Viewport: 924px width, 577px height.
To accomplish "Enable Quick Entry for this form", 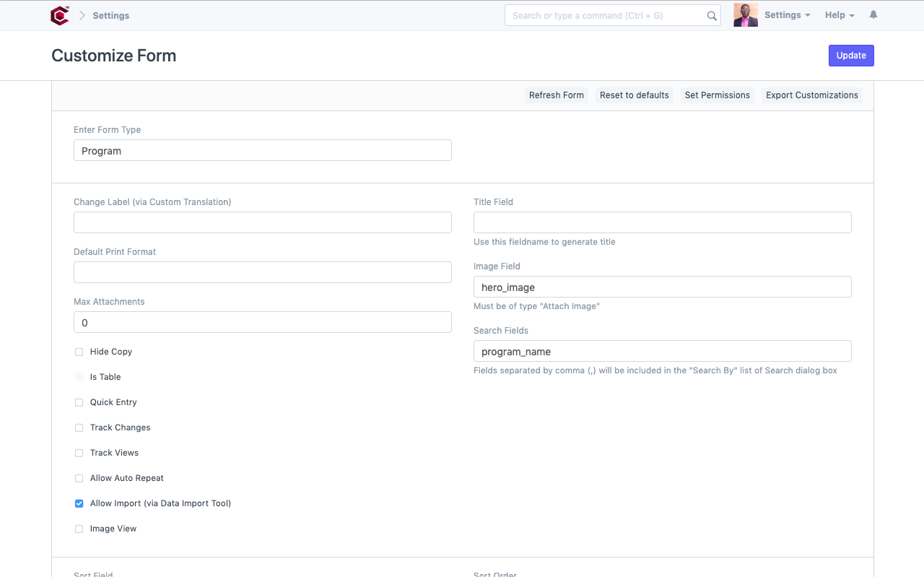I will pyautogui.click(x=79, y=402).
